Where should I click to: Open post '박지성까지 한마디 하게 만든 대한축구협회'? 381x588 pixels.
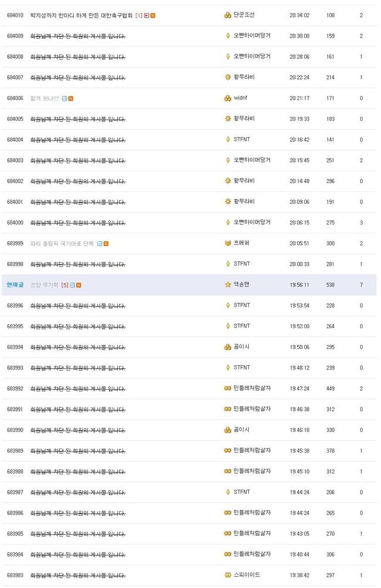(82, 15)
